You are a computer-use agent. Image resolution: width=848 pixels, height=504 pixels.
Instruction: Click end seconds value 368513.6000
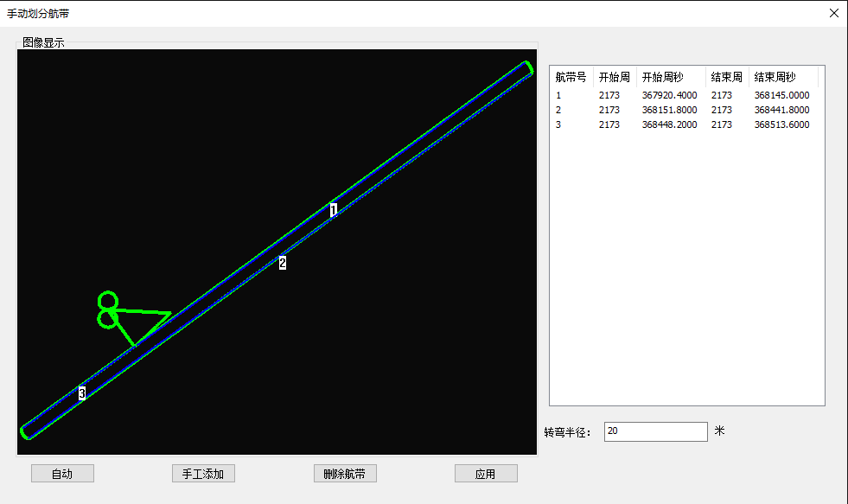(x=782, y=124)
